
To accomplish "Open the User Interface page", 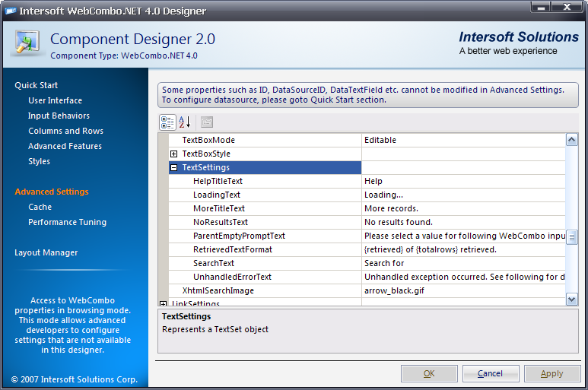I will tap(55, 100).
